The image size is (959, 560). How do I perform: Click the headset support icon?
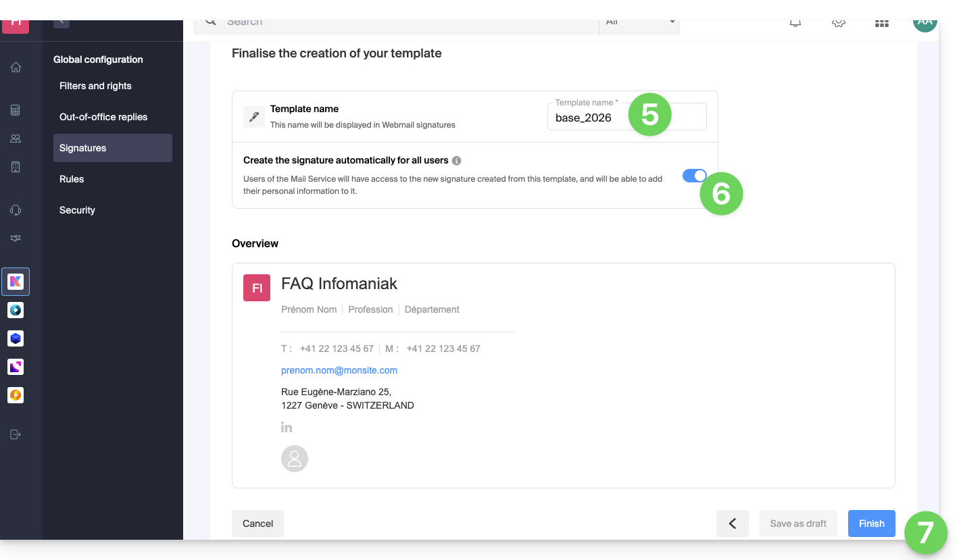pos(16,210)
